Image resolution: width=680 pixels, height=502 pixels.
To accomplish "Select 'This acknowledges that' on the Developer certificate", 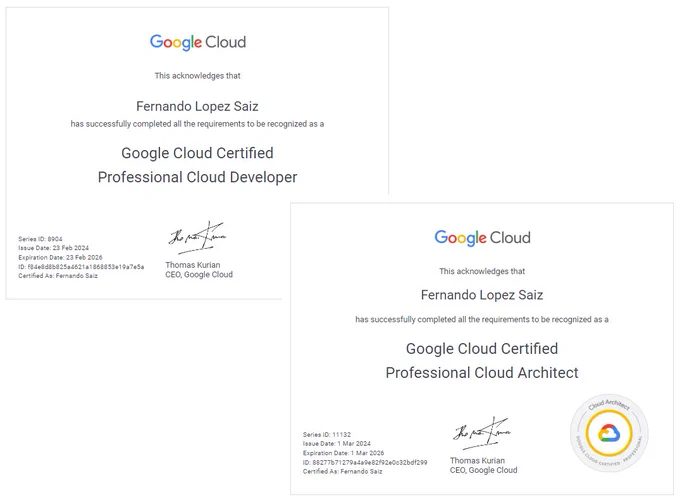I will click(x=197, y=76).
